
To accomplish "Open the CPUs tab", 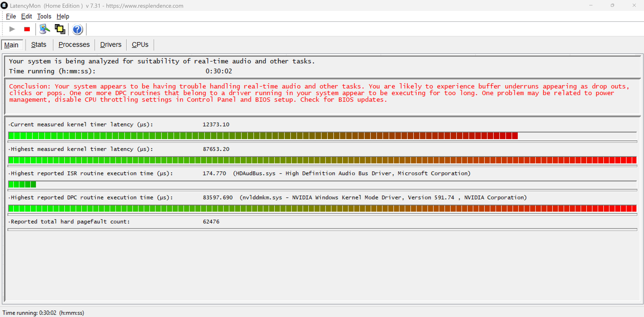I will 140,44.
